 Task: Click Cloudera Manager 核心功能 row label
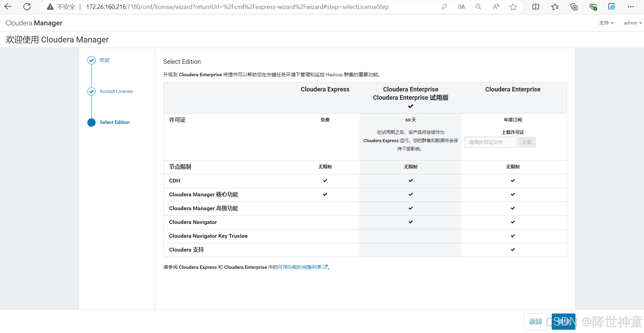[x=204, y=194]
